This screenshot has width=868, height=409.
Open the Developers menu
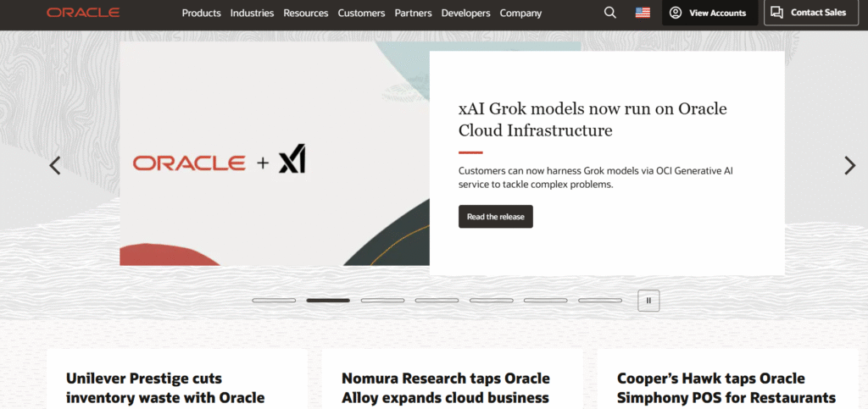(x=465, y=13)
